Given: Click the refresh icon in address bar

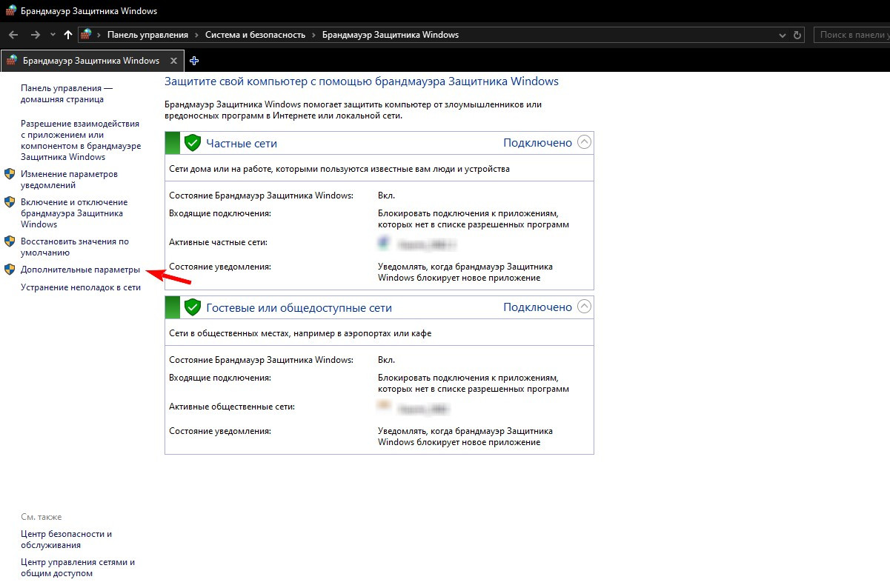Looking at the screenshot, I should click(x=797, y=35).
